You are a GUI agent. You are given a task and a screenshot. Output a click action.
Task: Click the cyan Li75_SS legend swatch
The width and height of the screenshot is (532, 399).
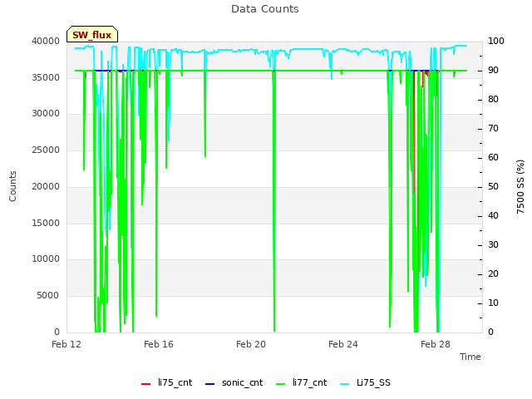pyautogui.click(x=345, y=384)
